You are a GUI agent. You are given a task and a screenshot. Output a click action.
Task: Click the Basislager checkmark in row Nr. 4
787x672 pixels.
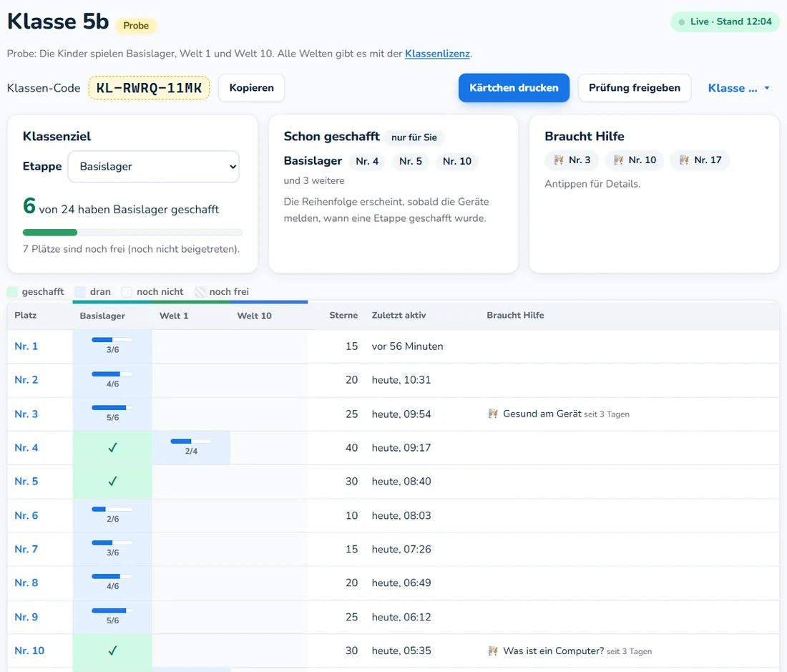pyautogui.click(x=112, y=448)
